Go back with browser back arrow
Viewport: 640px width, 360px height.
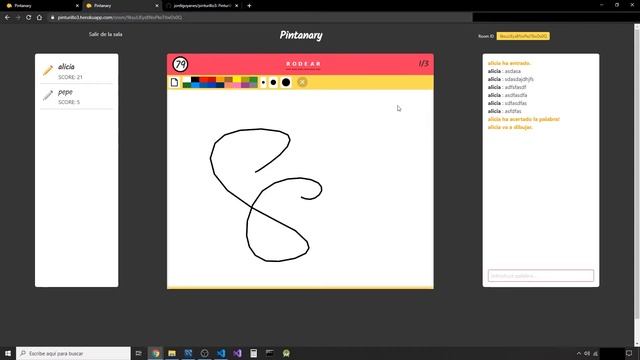7,18
